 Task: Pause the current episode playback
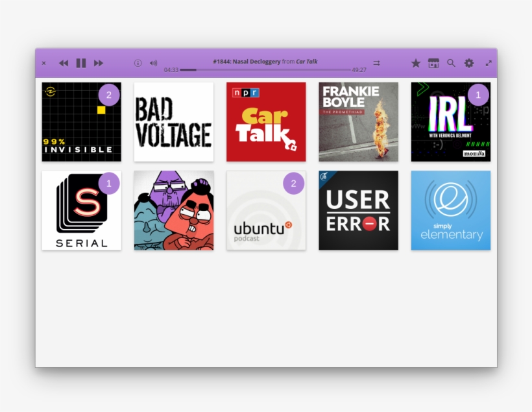click(x=81, y=63)
